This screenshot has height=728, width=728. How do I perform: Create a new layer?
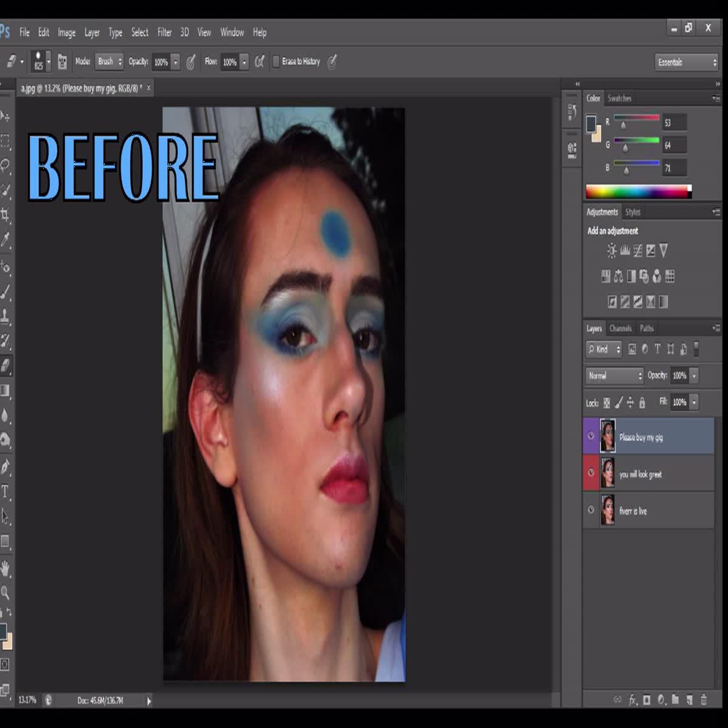pos(689,699)
